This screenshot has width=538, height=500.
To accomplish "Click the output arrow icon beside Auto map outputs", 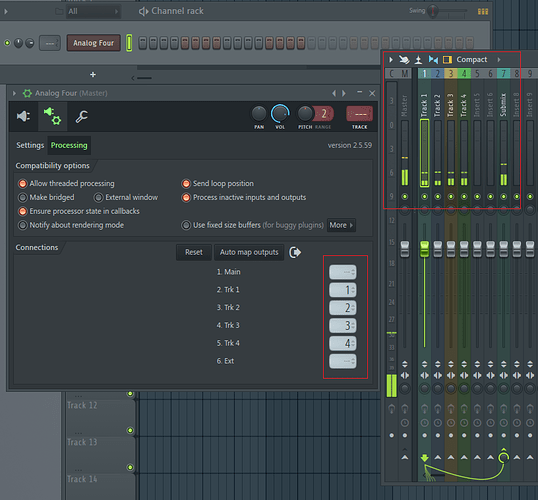I will pyautogui.click(x=295, y=253).
